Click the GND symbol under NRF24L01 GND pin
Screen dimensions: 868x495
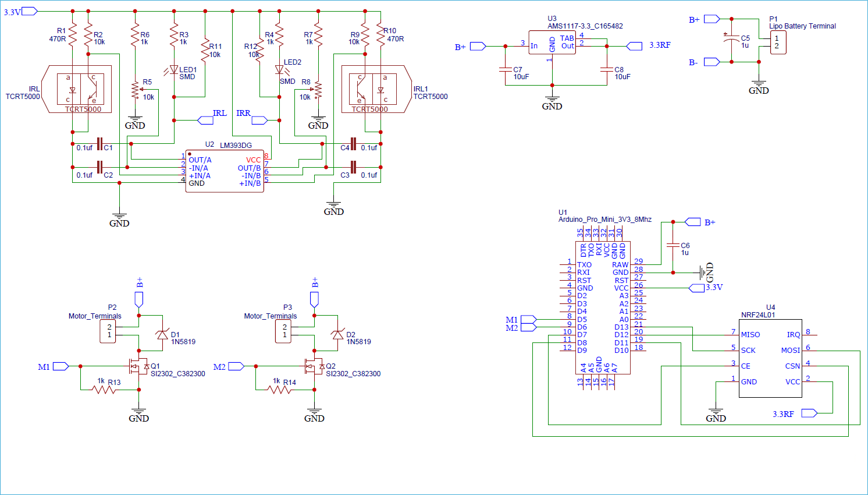[716, 415]
